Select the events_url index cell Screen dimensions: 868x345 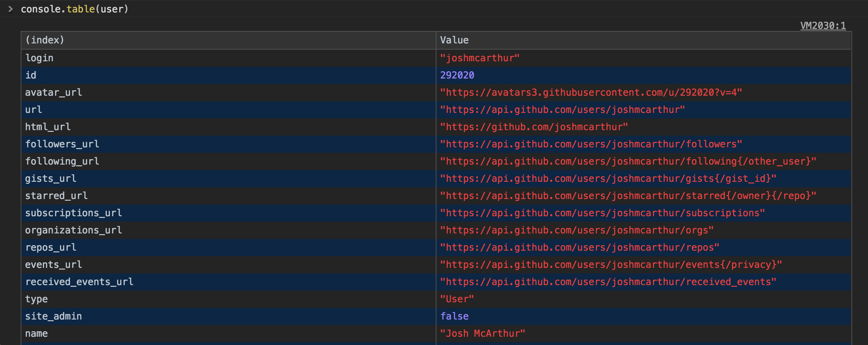tap(229, 265)
